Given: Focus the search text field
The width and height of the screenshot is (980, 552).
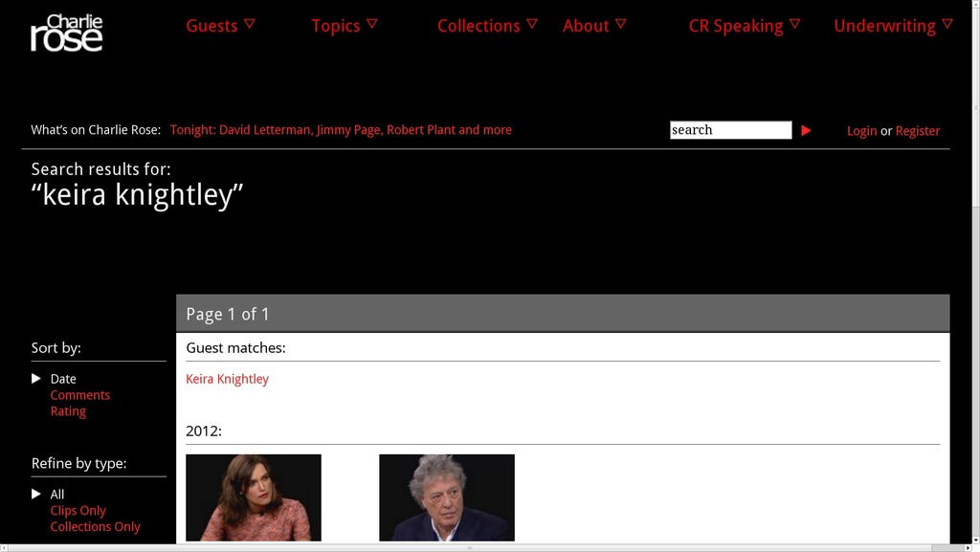Looking at the screenshot, I should point(730,130).
